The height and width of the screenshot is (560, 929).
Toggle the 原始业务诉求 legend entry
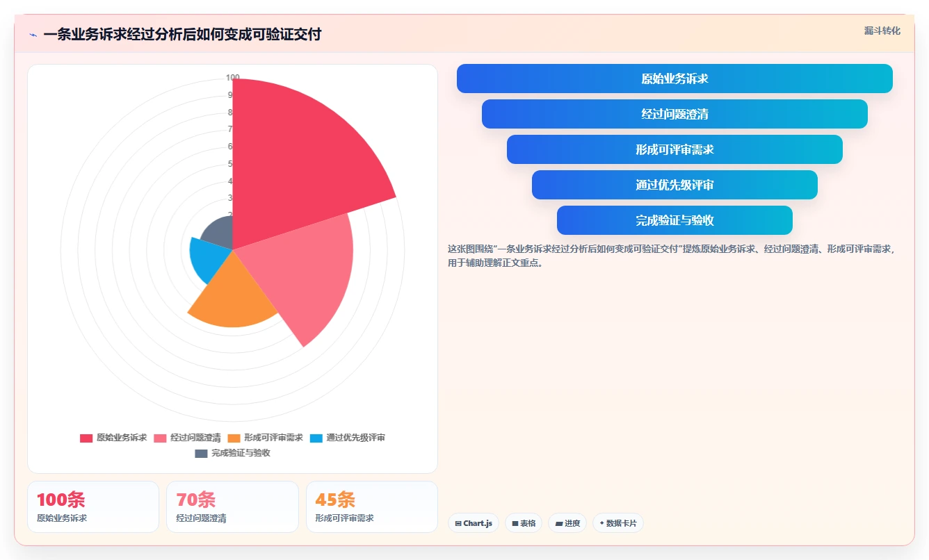(x=113, y=438)
